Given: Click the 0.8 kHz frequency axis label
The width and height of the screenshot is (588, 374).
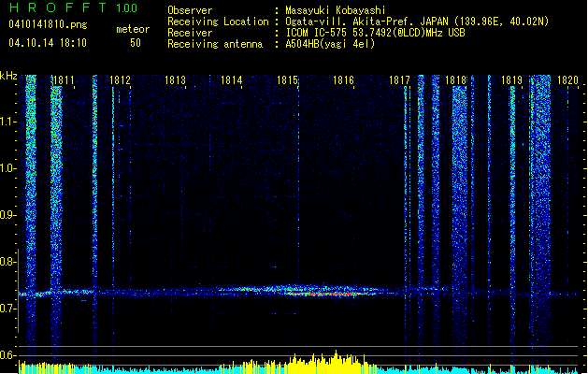Looking at the screenshot, I should [x=8, y=262].
